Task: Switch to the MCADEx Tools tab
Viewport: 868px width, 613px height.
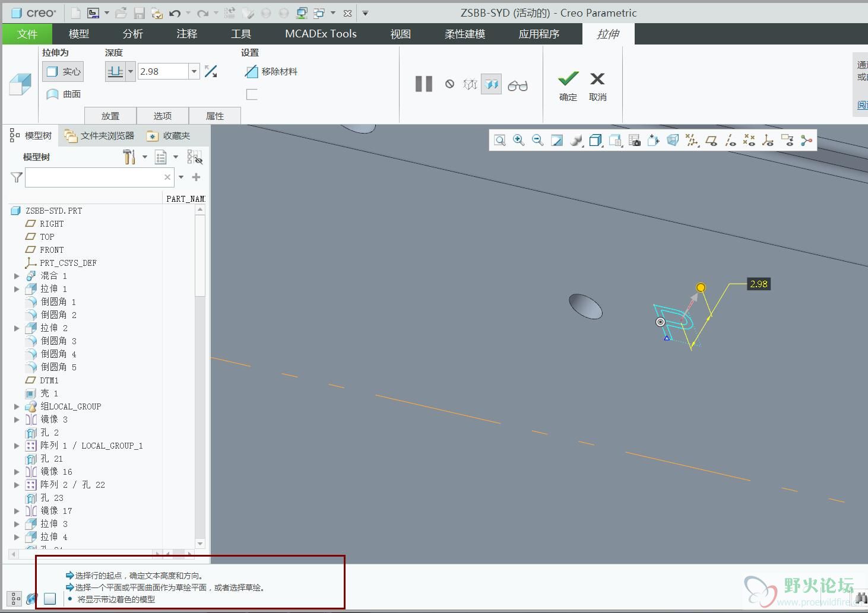Action: click(x=321, y=34)
